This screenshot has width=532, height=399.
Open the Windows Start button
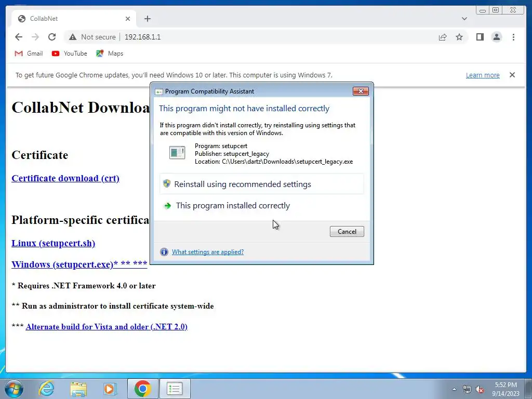pos(14,389)
